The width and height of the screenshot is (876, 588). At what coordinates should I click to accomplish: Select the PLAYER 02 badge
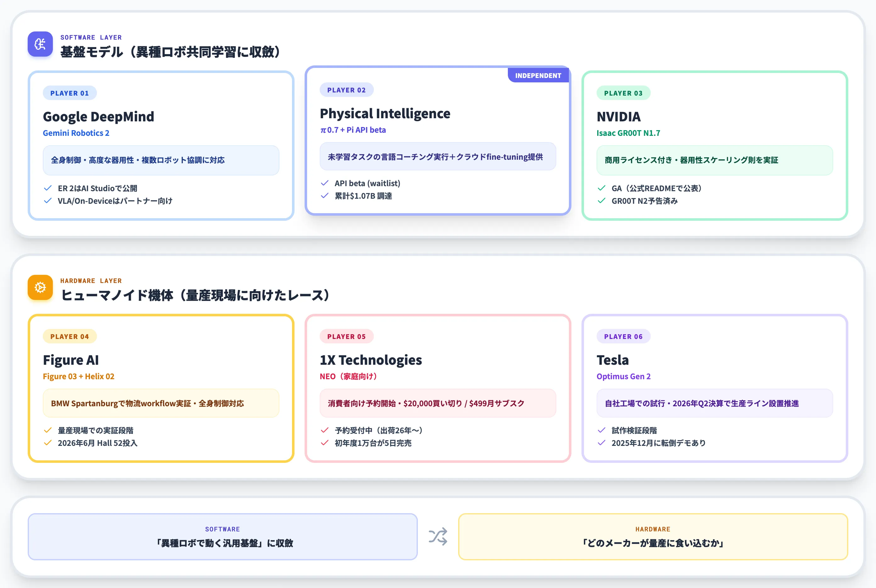(347, 90)
